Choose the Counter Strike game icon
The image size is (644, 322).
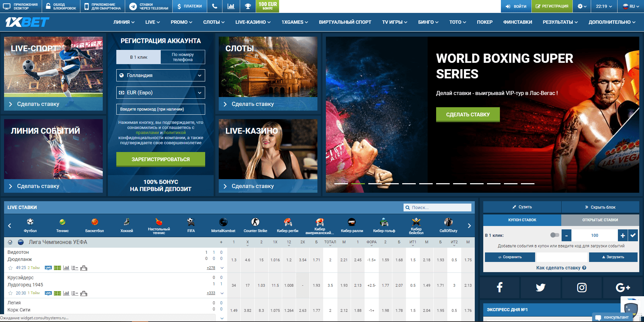(255, 225)
